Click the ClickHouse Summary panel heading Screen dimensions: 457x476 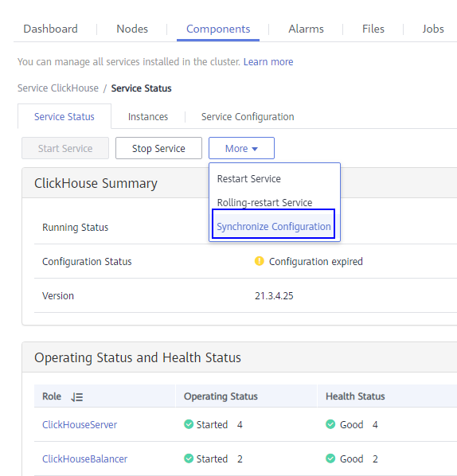(96, 183)
